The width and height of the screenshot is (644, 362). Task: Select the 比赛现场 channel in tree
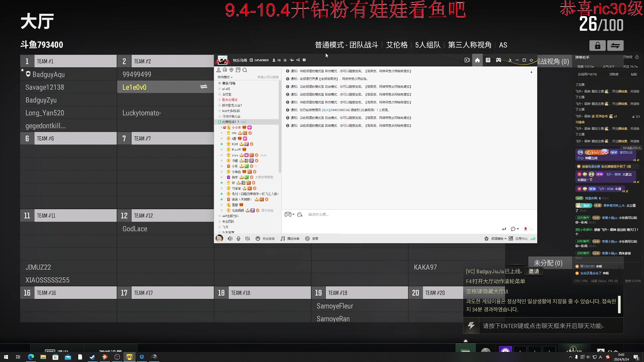point(247,122)
